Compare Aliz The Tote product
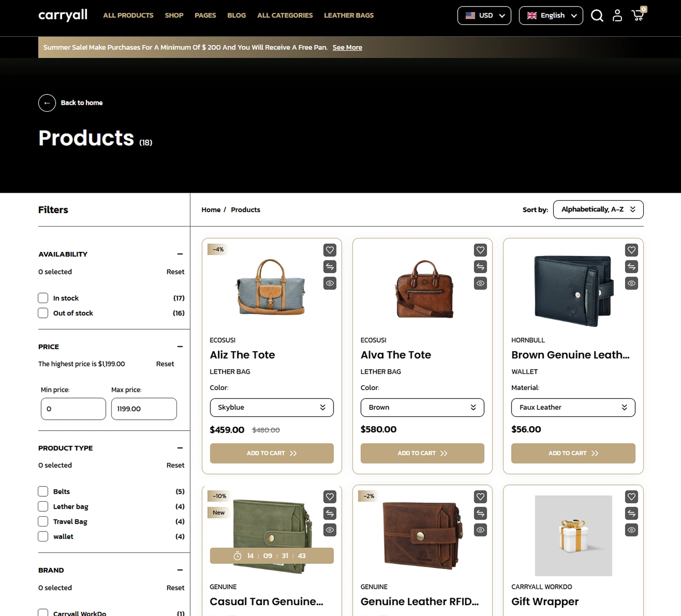Screen dimensions: 681x616 (330, 267)
